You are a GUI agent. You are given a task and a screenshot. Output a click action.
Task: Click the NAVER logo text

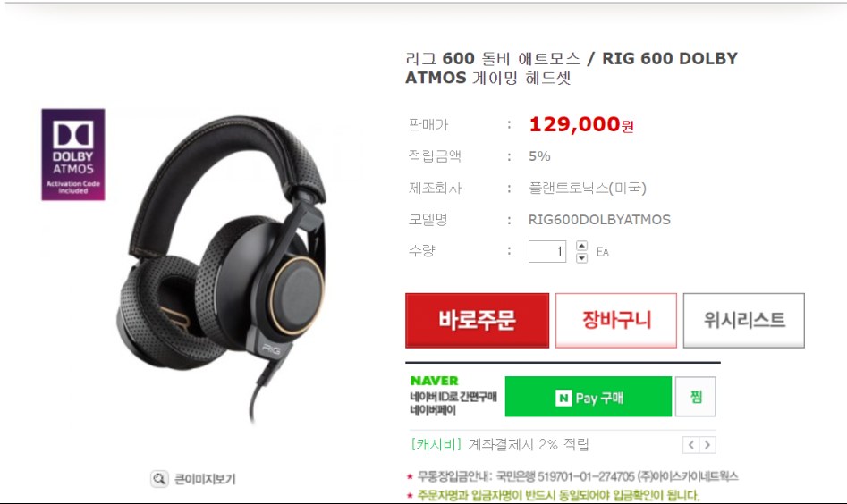435,381
